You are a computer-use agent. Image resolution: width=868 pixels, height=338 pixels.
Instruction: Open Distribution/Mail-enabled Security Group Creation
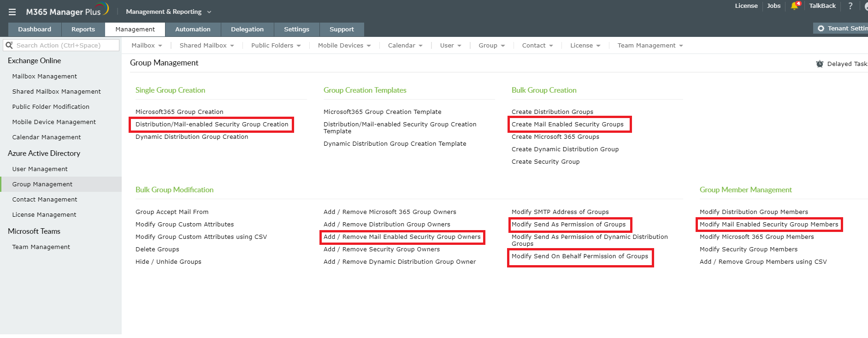(x=212, y=124)
